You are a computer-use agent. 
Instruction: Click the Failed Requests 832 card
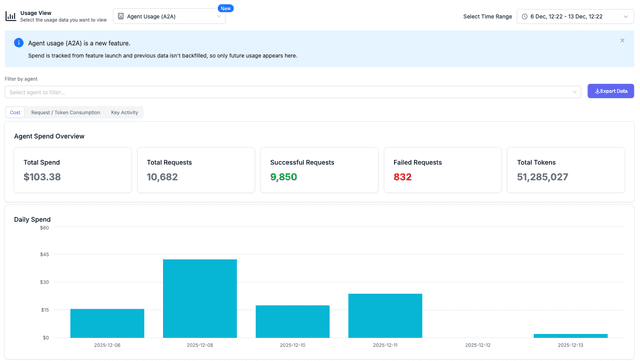click(442, 170)
